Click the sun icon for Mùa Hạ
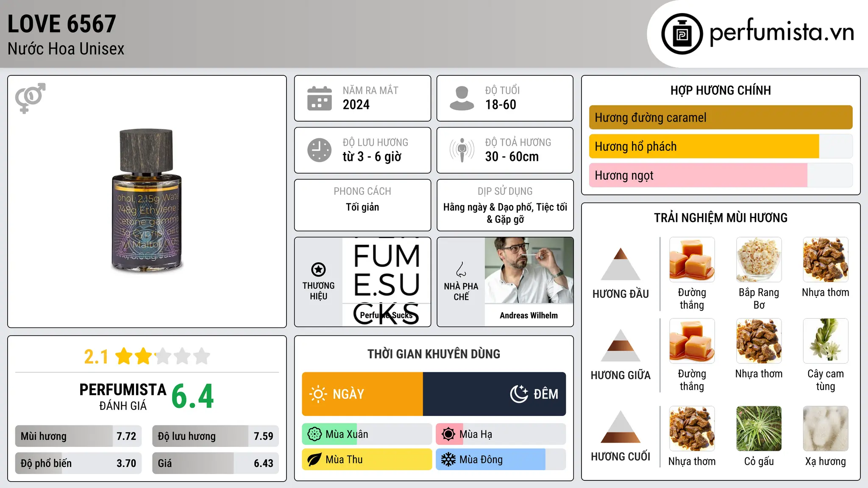The height and width of the screenshot is (488, 868). 448,434
